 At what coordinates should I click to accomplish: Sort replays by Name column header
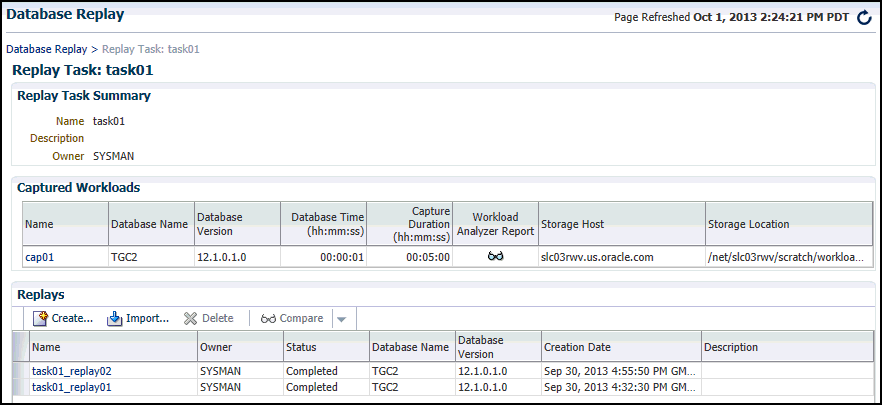point(46,347)
